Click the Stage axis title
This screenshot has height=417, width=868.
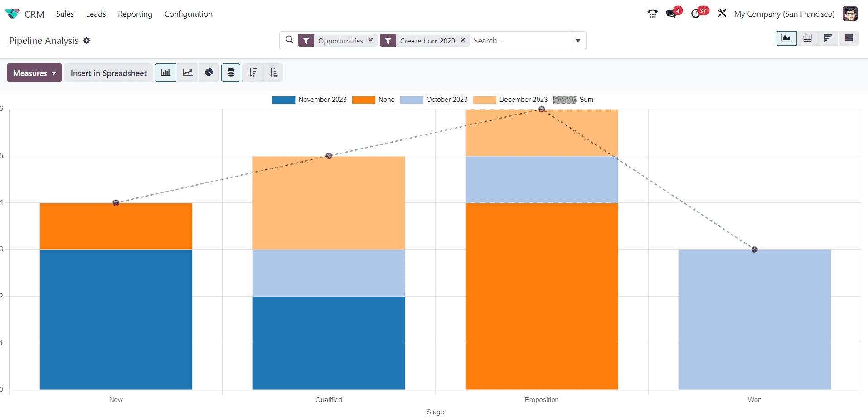435,412
